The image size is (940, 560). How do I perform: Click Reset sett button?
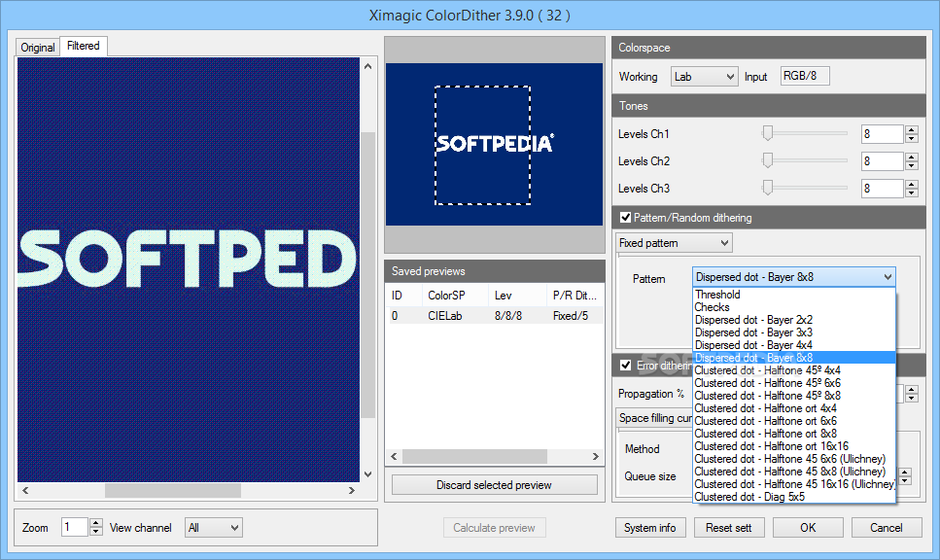tap(728, 528)
